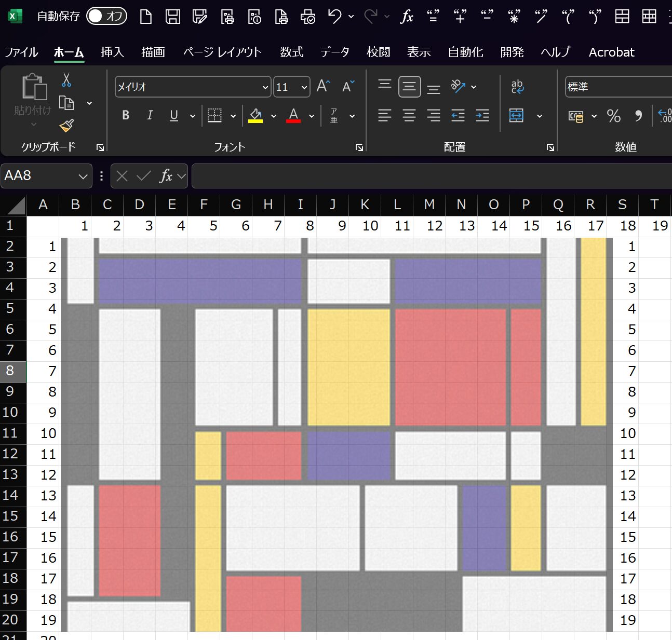Screen dimensions: 672x640
Task: Click the Borders icon
Action: pyautogui.click(x=214, y=115)
